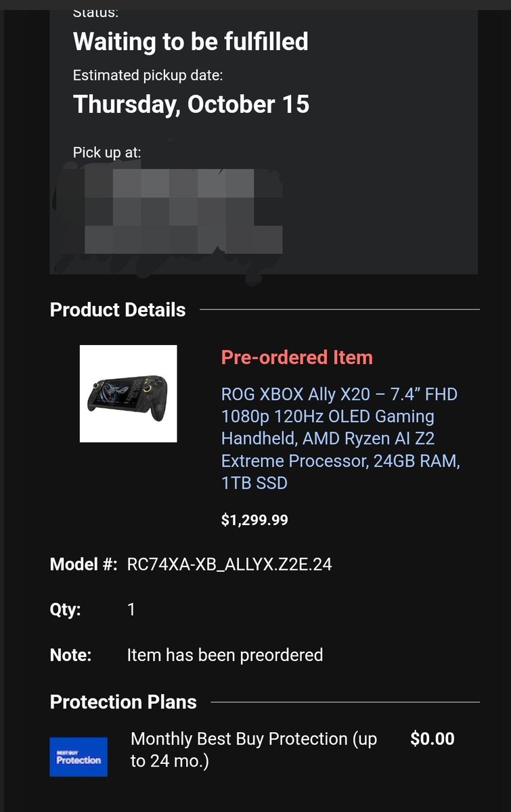Click the Model # label
This screenshot has height=812, width=511.
click(84, 564)
